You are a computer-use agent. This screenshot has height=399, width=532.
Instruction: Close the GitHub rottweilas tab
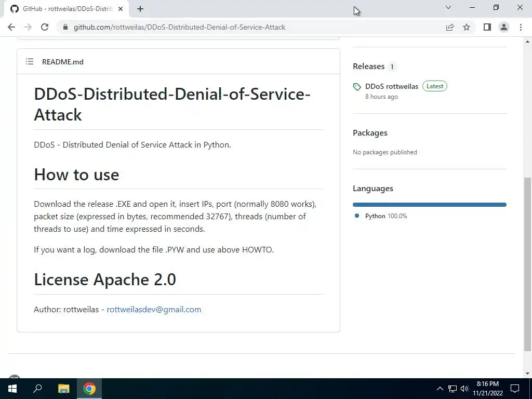tap(121, 9)
